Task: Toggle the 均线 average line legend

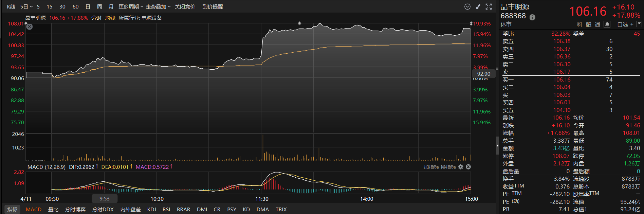Action: tap(110, 18)
